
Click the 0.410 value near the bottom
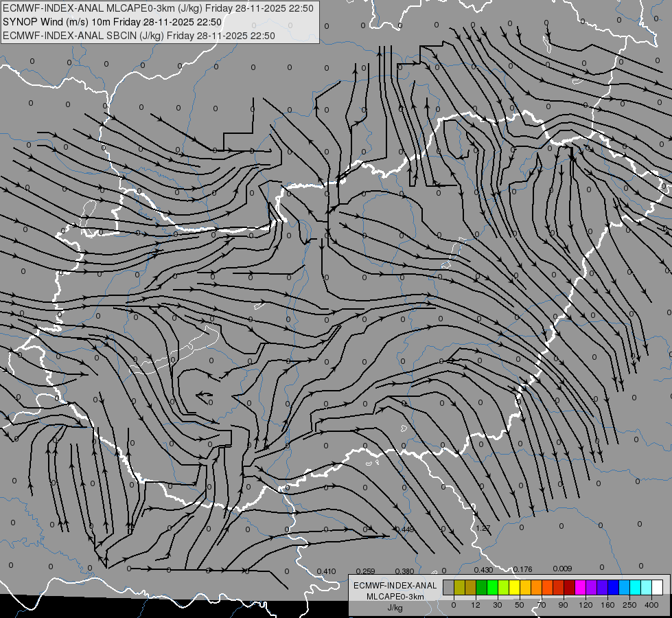click(x=326, y=571)
